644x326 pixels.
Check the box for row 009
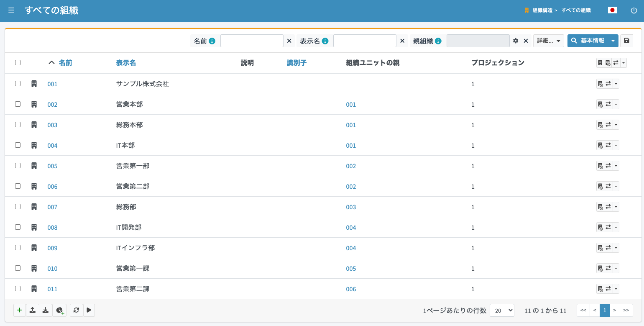(x=18, y=247)
